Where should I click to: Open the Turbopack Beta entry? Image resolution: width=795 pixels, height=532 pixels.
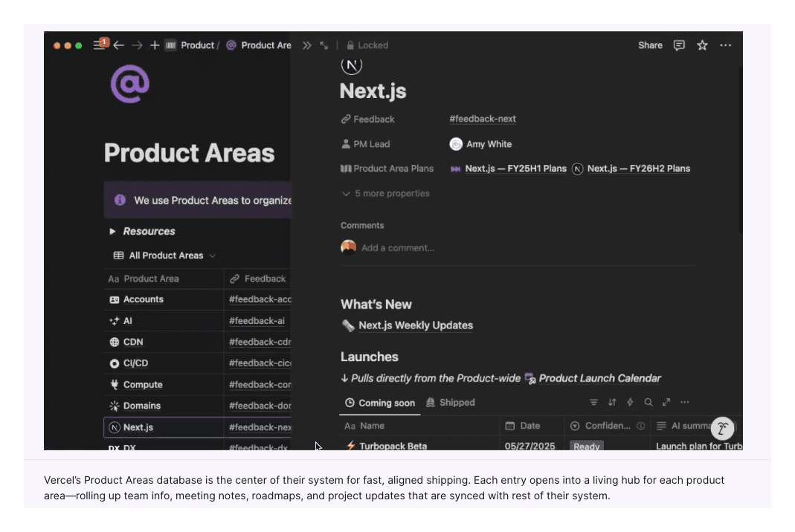point(393,447)
